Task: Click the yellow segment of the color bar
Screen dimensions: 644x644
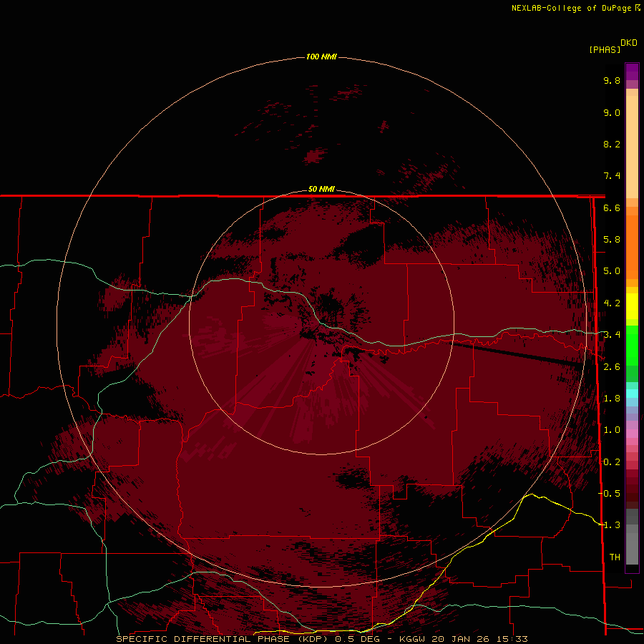Action: [632, 306]
